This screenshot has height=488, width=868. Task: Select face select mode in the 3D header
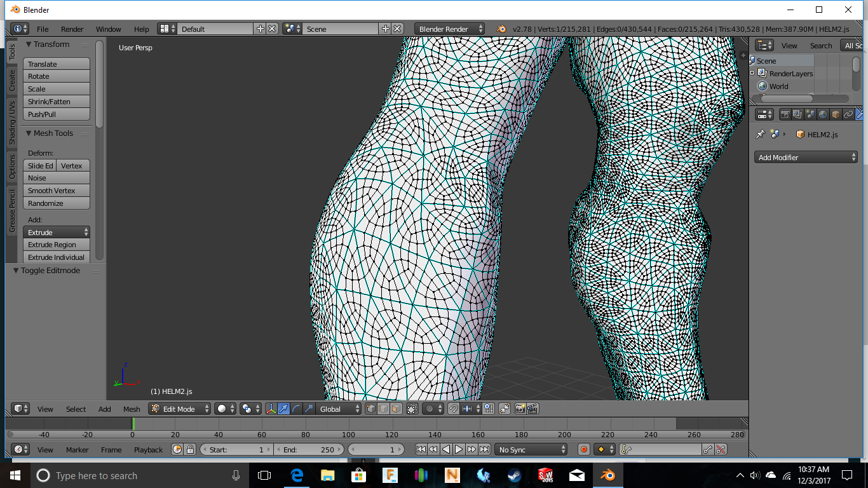pyautogui.click(x=395, y=409)
